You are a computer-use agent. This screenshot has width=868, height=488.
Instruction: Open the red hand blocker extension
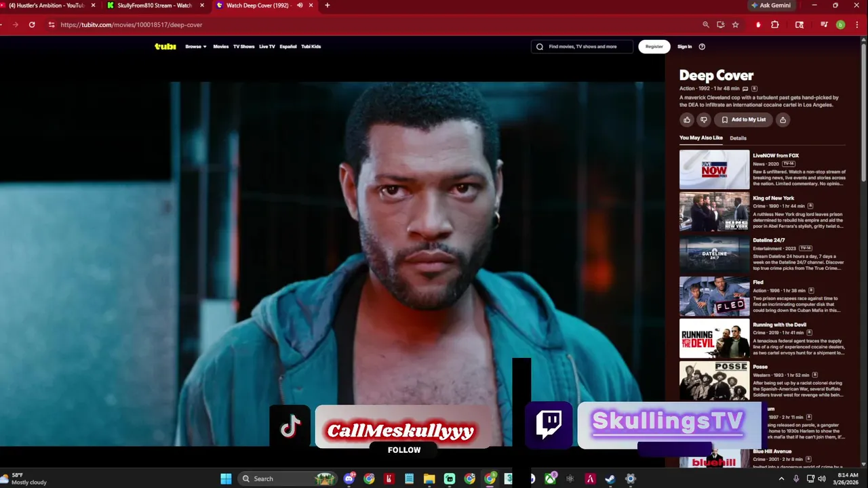[758, 24]
